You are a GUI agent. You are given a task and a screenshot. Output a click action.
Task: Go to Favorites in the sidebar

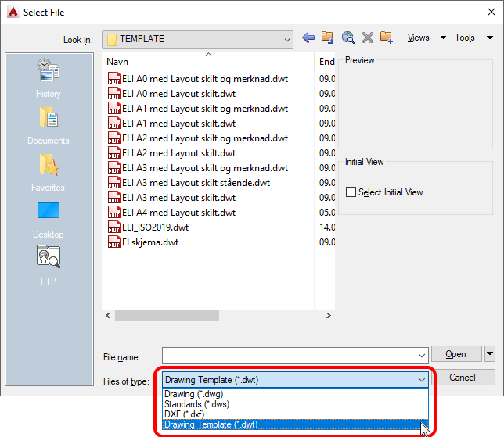[x=49, y=173]
